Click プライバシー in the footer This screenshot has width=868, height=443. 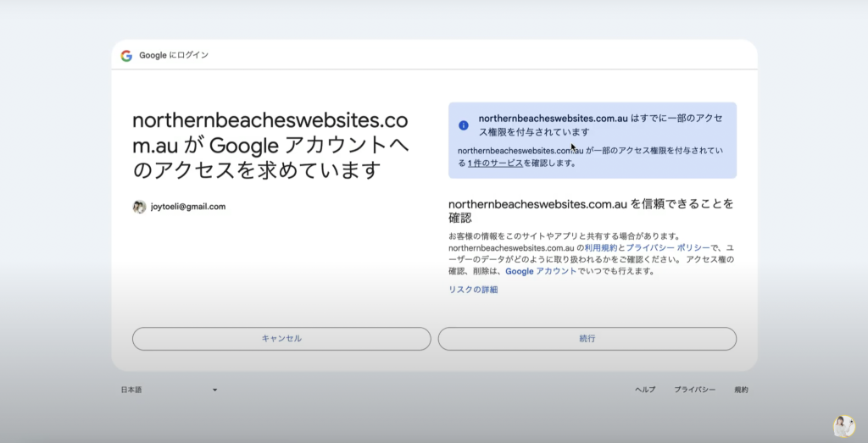click(695, 390)
